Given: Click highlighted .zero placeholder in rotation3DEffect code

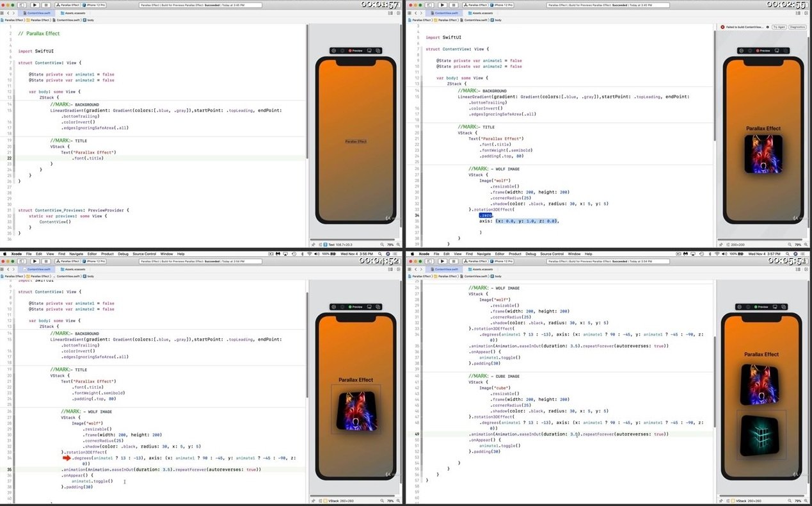Looking at the screenshot, I should pyautogui.click(x=485, y=215).
